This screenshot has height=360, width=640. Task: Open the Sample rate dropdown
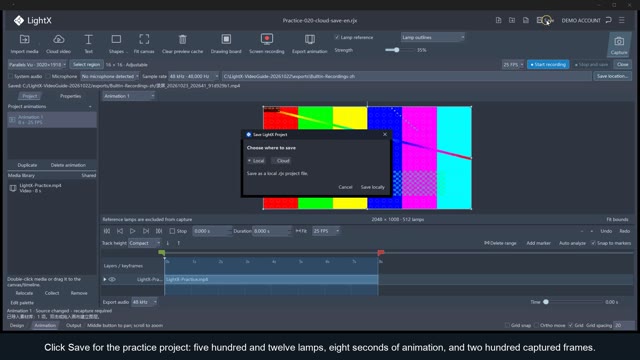pos(193,76)
